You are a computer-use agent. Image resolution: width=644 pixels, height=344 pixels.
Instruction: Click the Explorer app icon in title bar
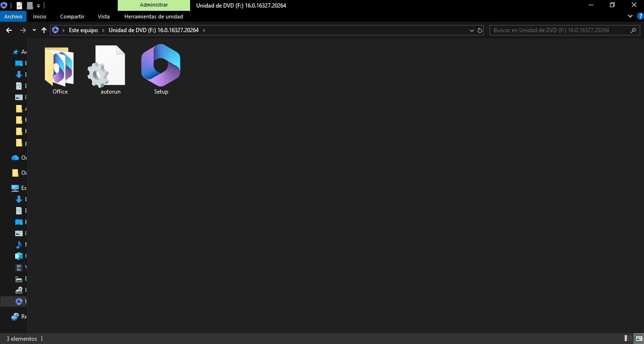click(x=4, y=6)
